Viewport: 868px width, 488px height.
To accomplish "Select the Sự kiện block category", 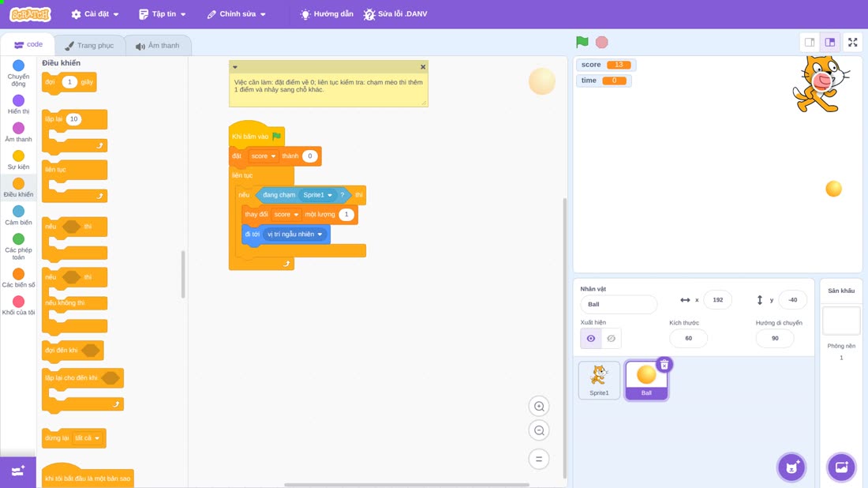I will click(18, 160).
